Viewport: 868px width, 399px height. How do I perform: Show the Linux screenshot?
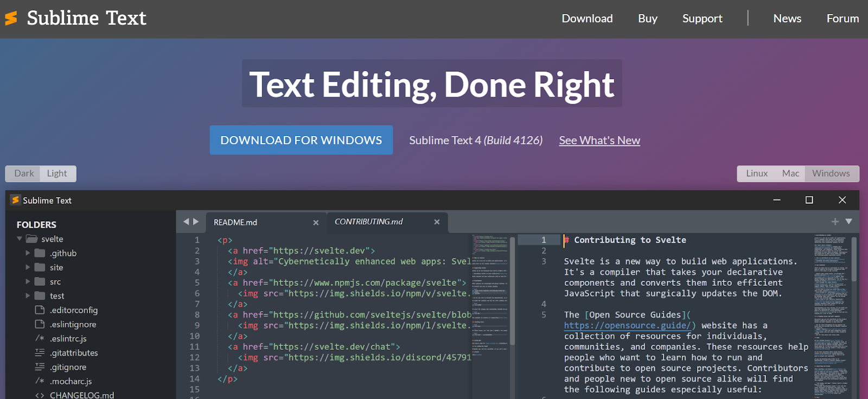click(757, 173)
